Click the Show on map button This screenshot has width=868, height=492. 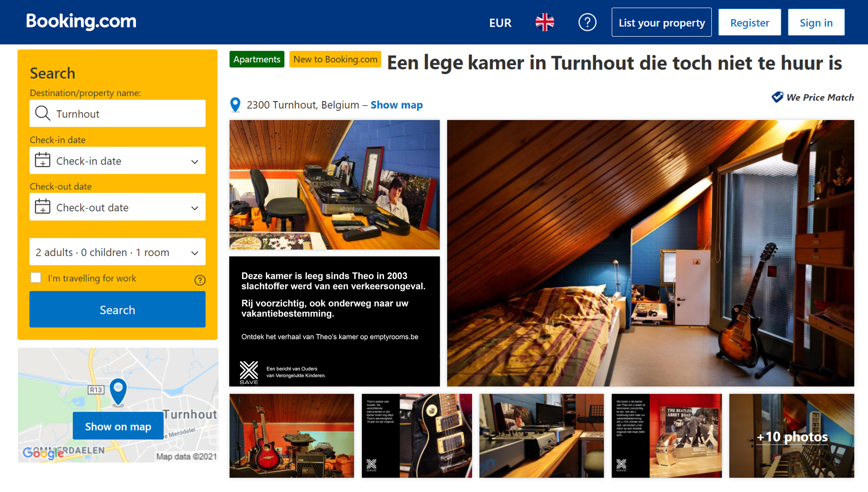118,426
